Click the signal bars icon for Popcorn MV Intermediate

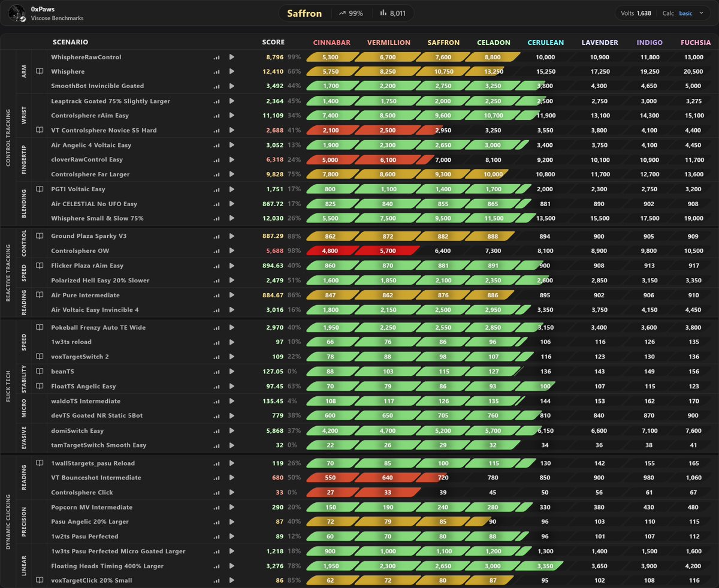pyautogui.click(x=216, y=508)
